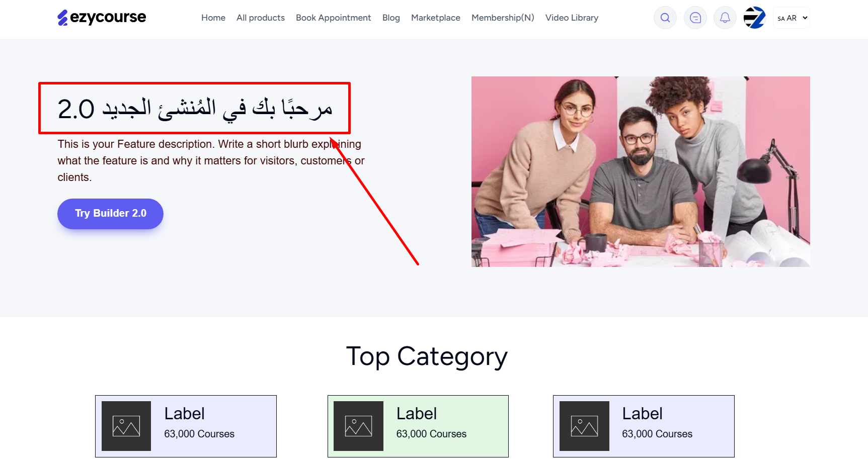Open the All products menu
Image resolution: width=868 pixels, height=461 pixels.
click(x=261, y=18)
